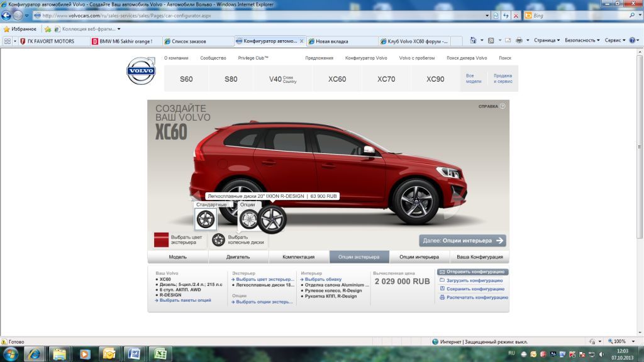Close the Конфигуратор автомо... browser tab

(301, 41)
